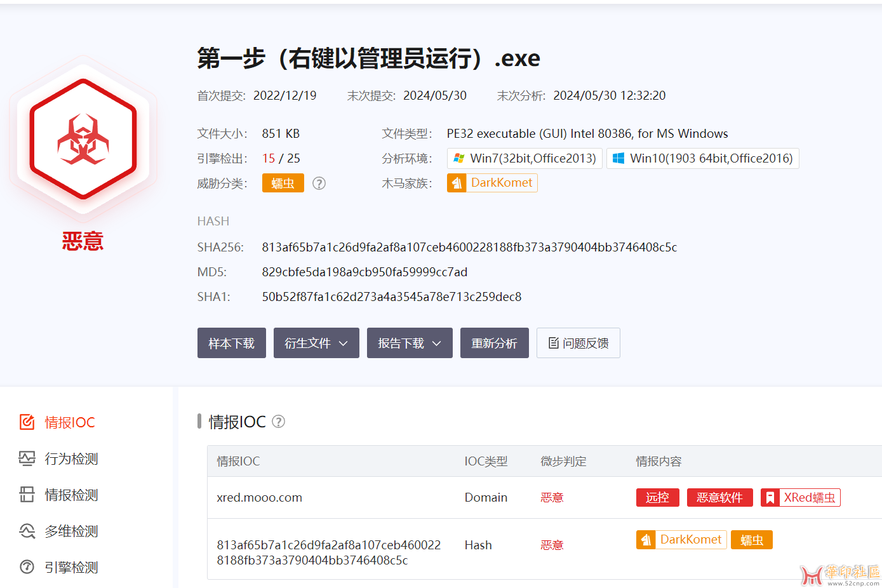The image size is (882, 588).
Task: Click the 恶意软件 tag
Action: (720, 498)
